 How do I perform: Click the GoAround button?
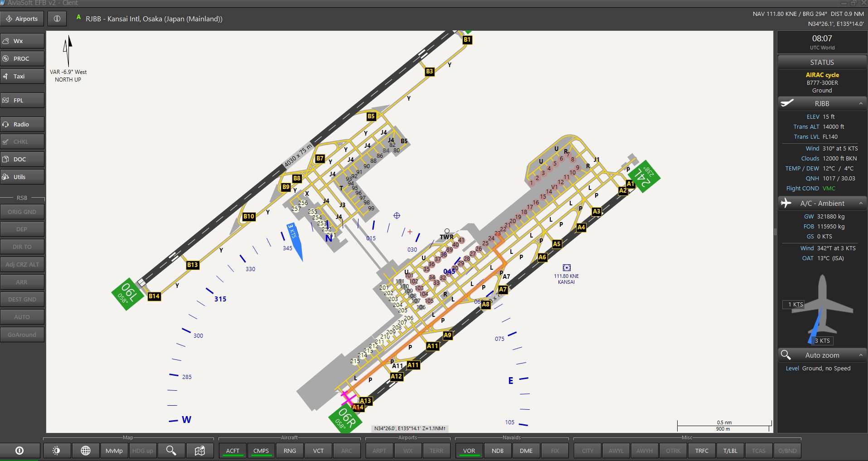point(22,335)
